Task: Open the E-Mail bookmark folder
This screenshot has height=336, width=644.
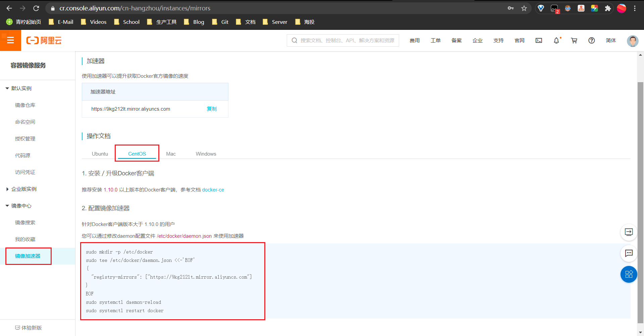Action: point(61,22)
